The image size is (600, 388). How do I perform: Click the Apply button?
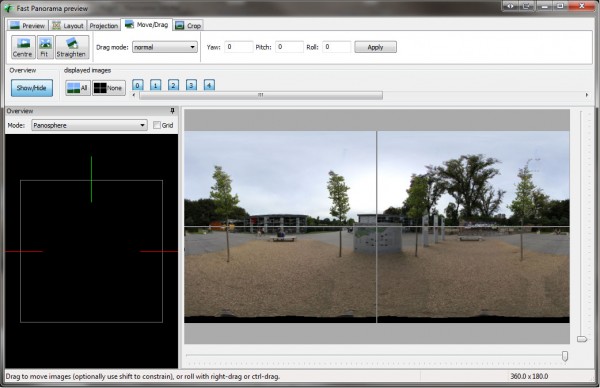375,47
